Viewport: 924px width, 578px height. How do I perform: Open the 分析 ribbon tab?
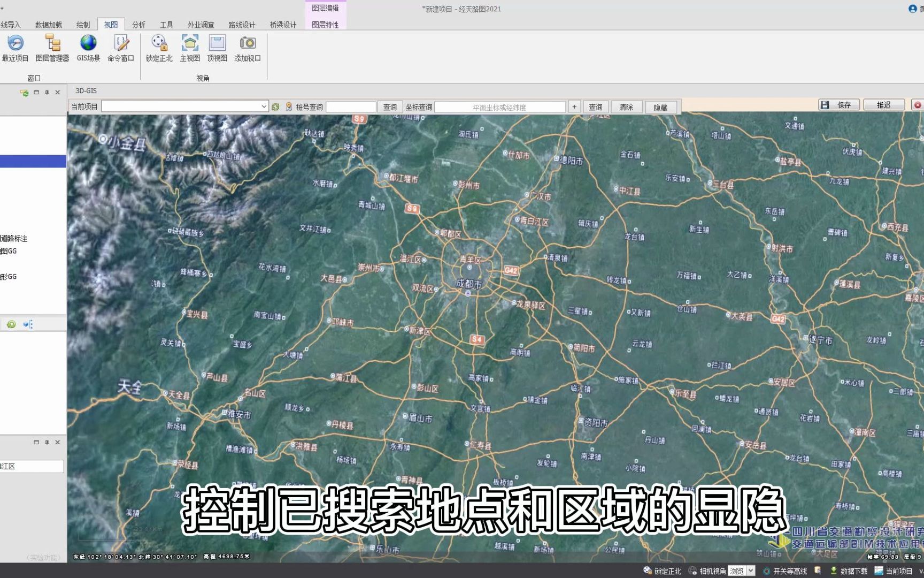click(x=138, y=24)
